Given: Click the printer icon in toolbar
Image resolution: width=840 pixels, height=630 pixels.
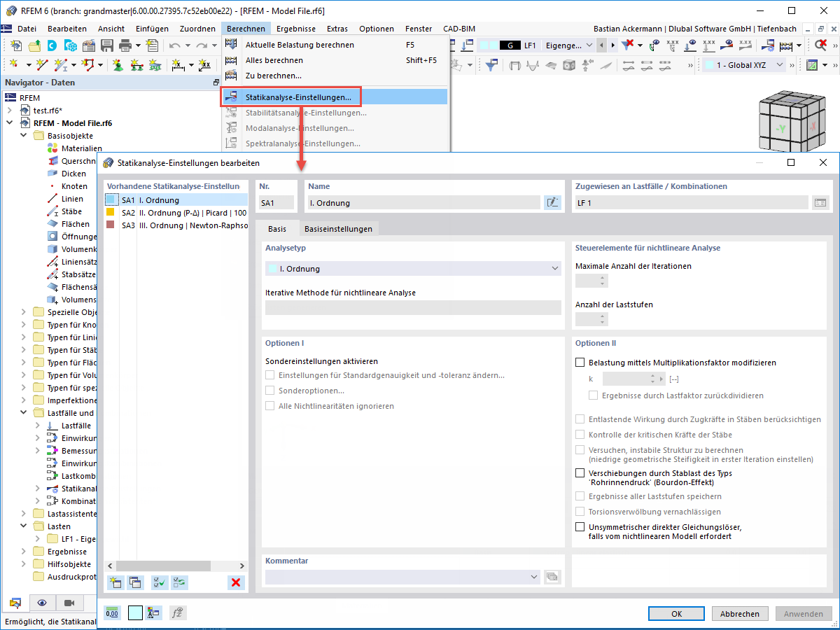Looking at the screenshot, I should (125, 45).
